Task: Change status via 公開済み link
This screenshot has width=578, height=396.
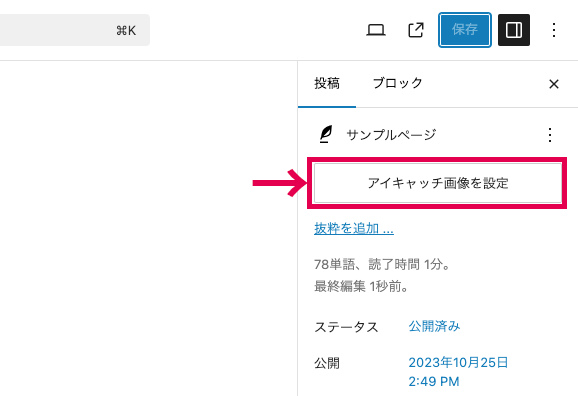Action: (434, 326)
